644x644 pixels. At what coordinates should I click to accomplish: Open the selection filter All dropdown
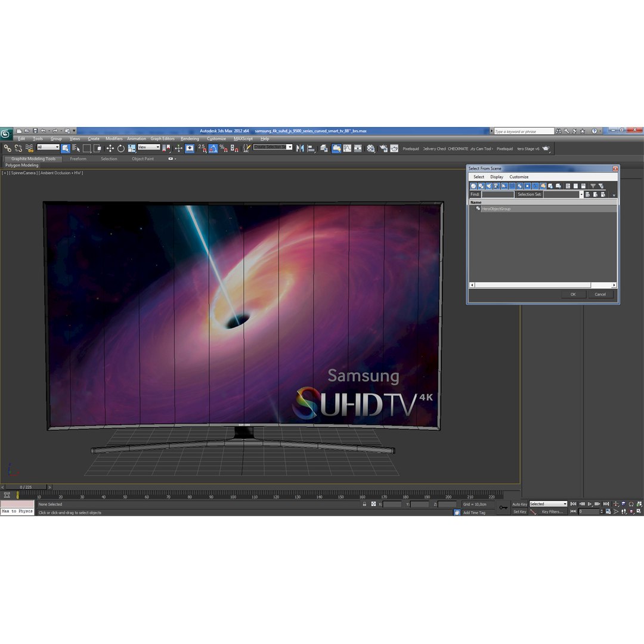coord(48,147)
